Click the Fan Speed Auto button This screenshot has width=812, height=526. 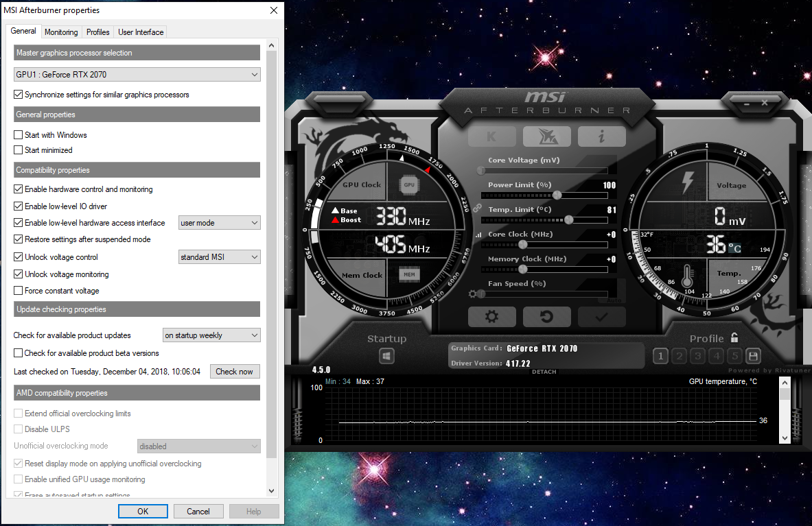(x=614, y=300)
